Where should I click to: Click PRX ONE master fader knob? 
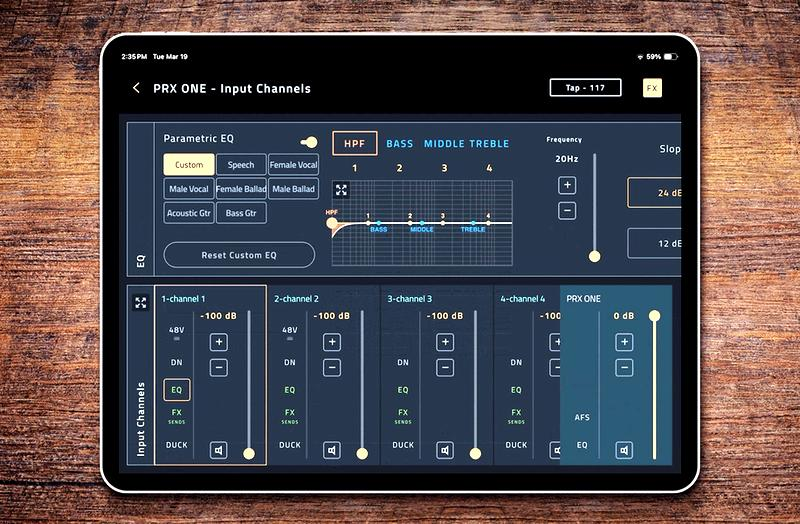click(x=655, y=316)
